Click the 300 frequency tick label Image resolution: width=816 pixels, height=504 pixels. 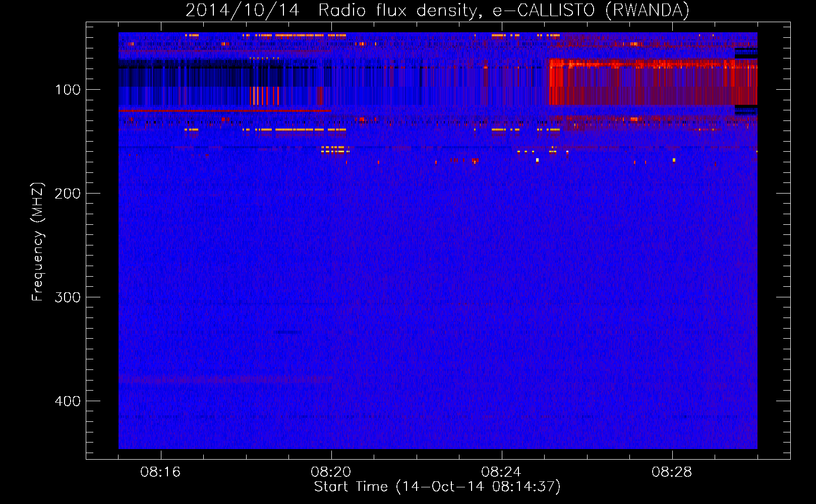[68, 297]
